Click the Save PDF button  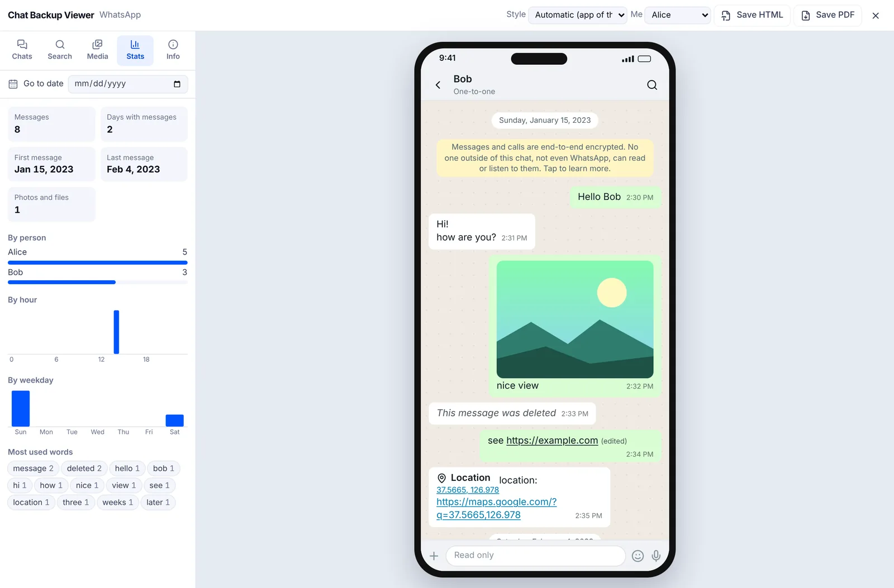pos(828,15)
